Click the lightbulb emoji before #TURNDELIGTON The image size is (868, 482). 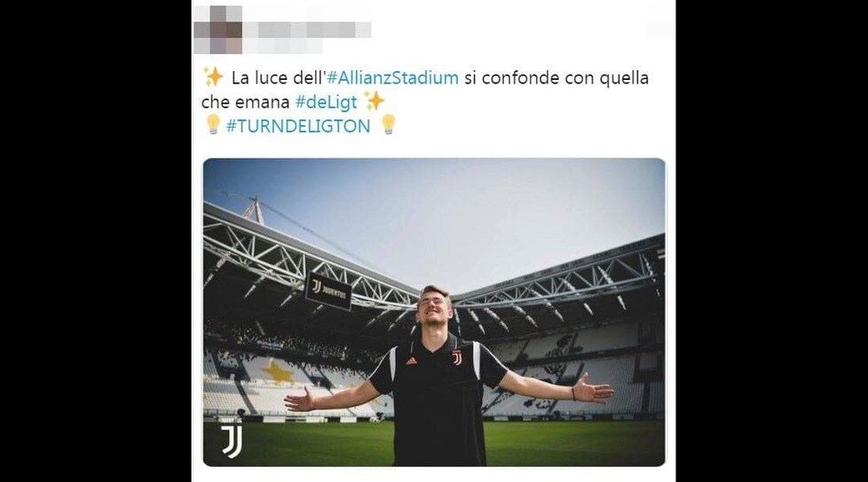coord(213,124)
